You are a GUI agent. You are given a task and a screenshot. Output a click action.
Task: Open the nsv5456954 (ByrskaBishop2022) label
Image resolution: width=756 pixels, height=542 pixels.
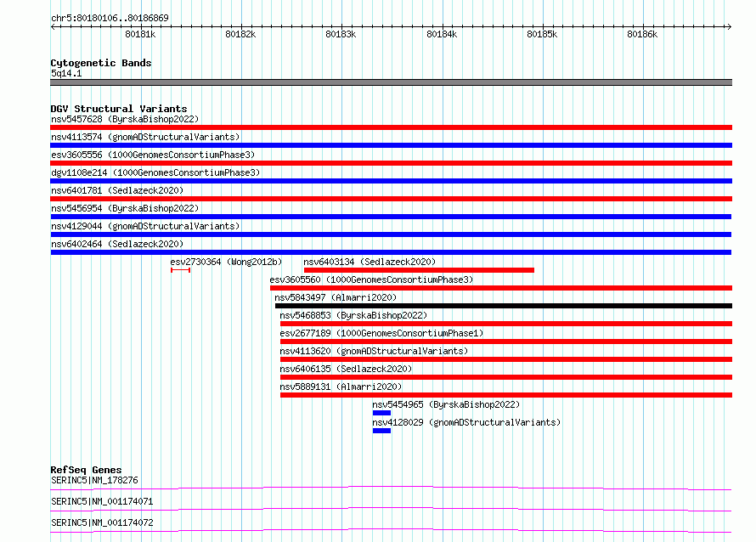click(x=125, y=208)
